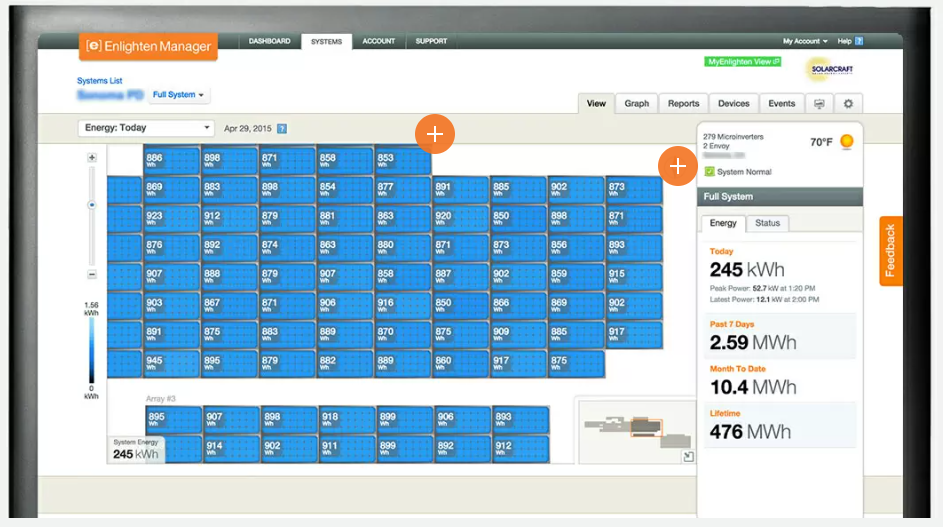Screen dimensions: 943x527
Task: Switch to the Events tab
Action: click(781, 103)
